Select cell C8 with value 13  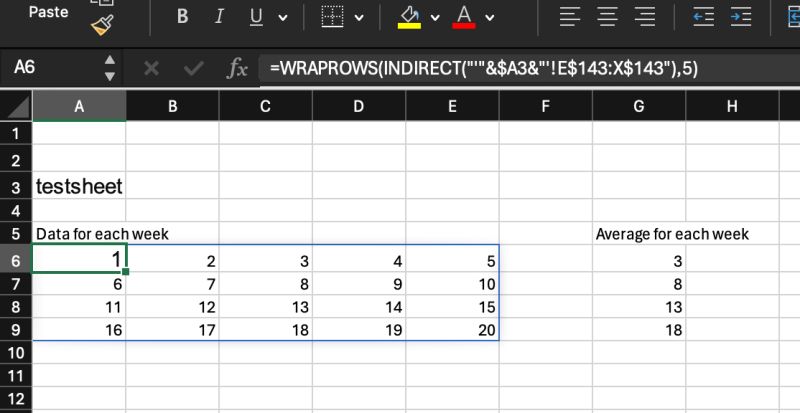pos(265,307)
